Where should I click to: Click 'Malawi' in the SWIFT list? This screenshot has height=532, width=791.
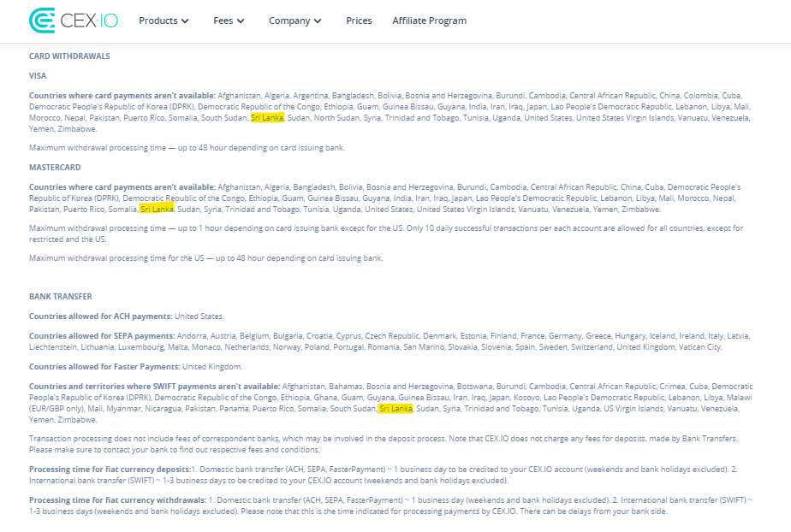(x=739, y=398)
